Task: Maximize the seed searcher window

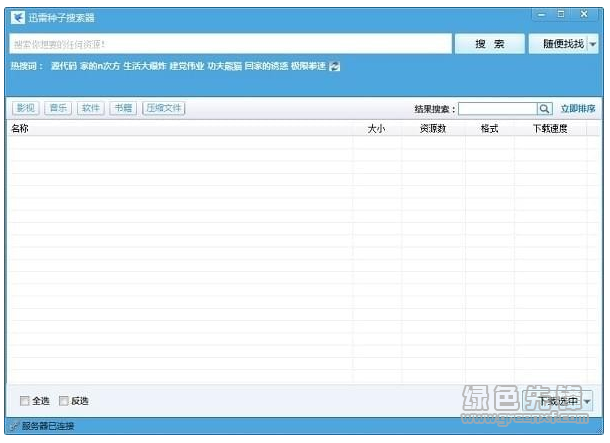Action: [561, 14]
